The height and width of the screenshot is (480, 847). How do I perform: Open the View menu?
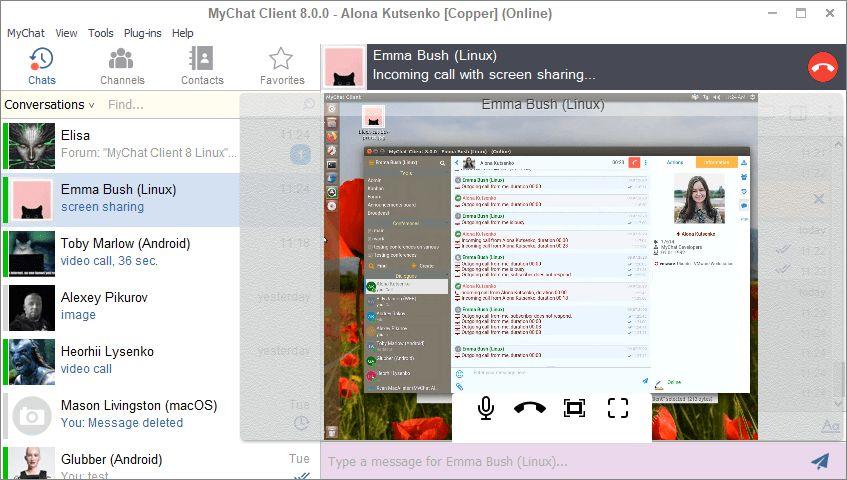click(66, 33)
